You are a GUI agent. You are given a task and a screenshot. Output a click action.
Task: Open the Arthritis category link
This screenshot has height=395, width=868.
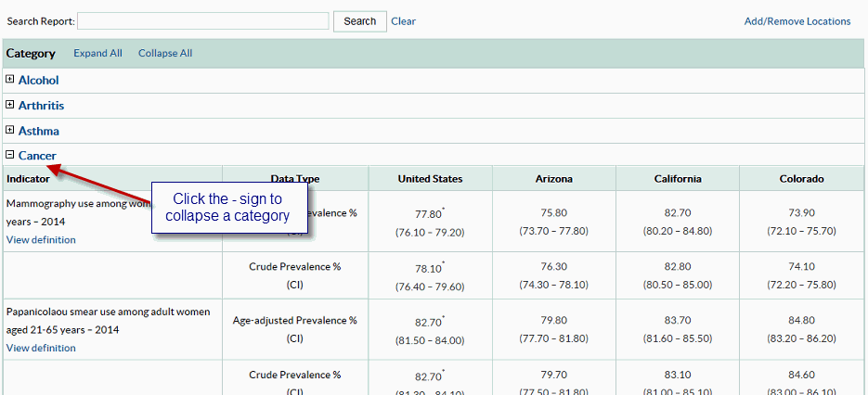(41, 106)
